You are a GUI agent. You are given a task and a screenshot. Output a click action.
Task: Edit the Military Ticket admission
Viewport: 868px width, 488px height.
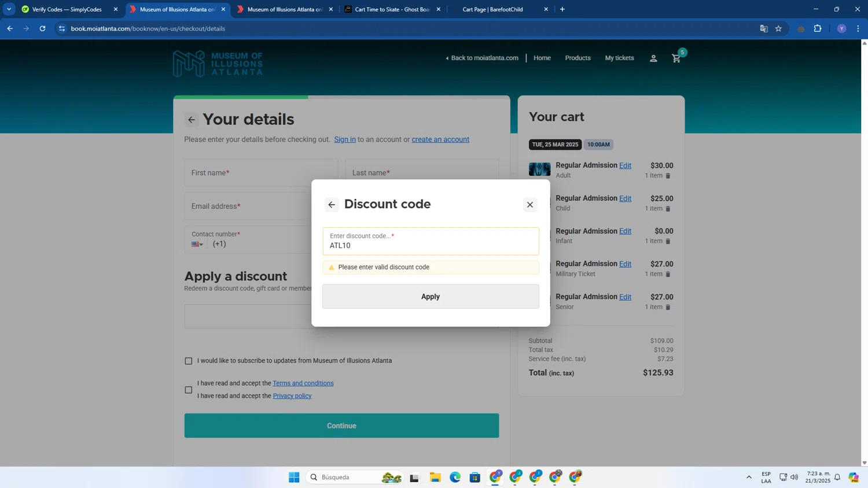coord(625,264)
